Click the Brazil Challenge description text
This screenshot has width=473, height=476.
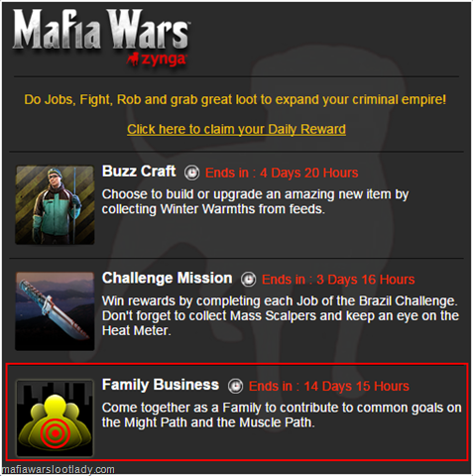(281, 315)
